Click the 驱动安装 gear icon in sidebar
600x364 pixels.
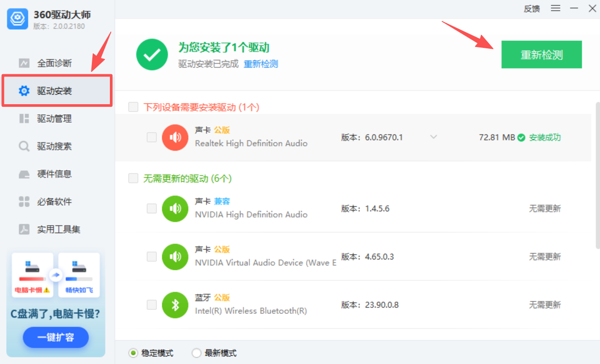click(24, 91)
